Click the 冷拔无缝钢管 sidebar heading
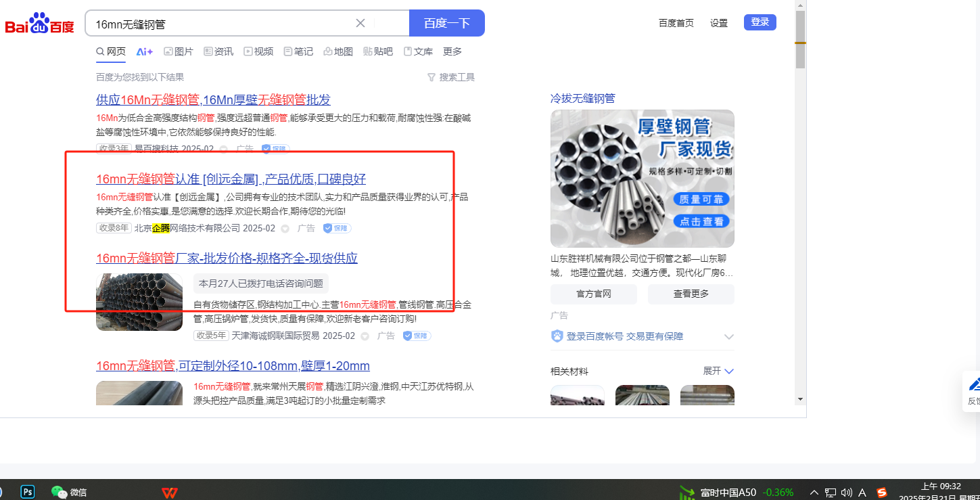The width and height of the screenshot is (980, 500). click(x=583, y=98)
